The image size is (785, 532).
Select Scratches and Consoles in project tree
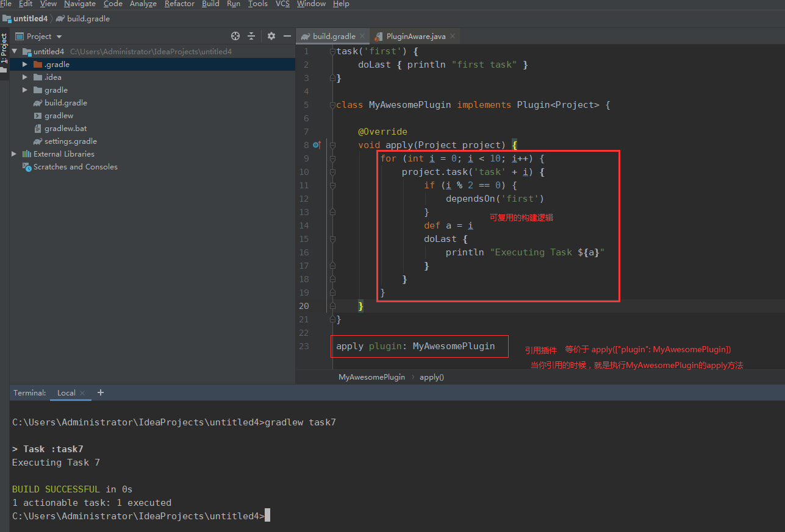(x=76, y=167)
